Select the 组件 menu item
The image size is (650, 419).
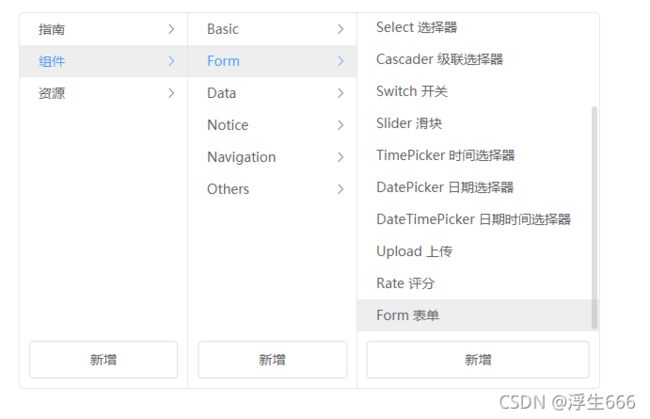104,61
